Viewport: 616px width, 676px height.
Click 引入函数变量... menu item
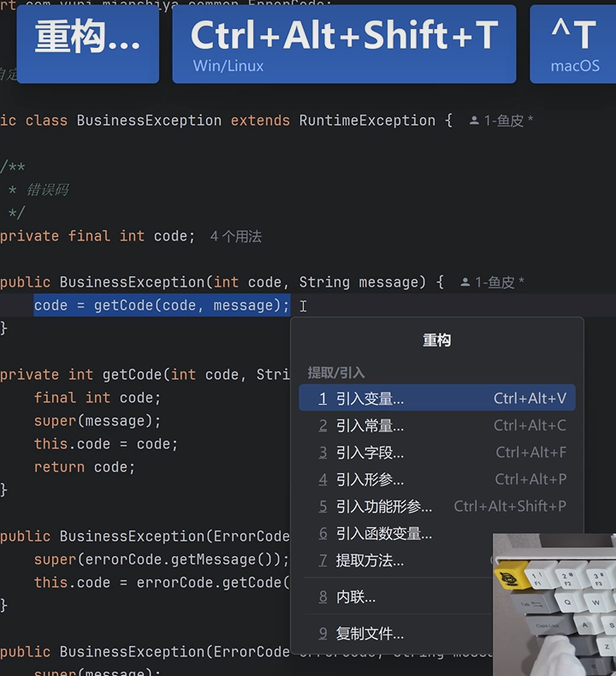pos(383,534)
